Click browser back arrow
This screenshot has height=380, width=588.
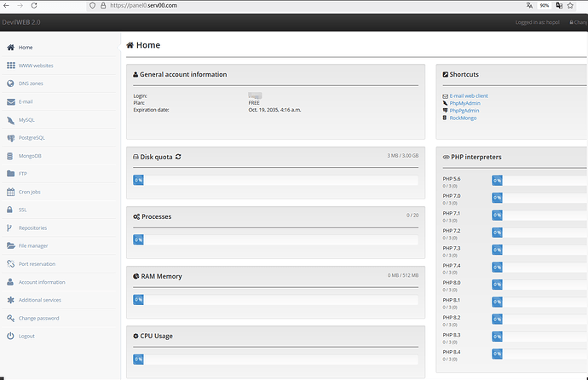tap(6, 6)
